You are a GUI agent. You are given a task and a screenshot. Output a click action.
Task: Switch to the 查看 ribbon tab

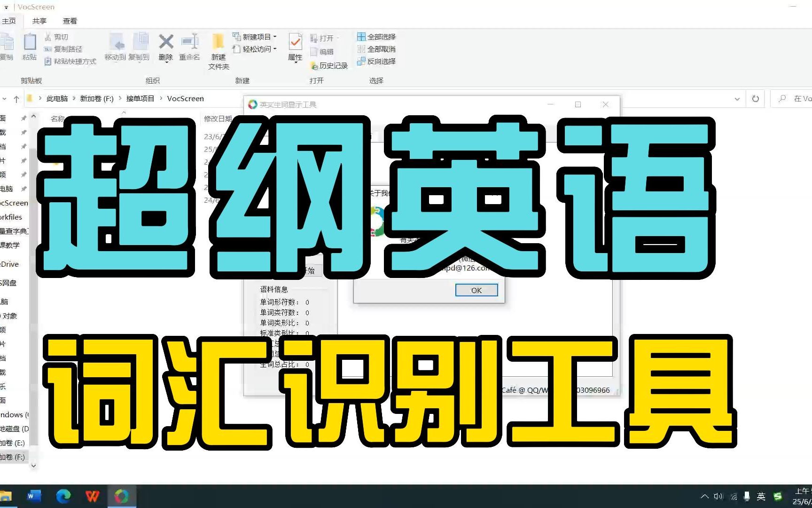[x=70, y=20]
